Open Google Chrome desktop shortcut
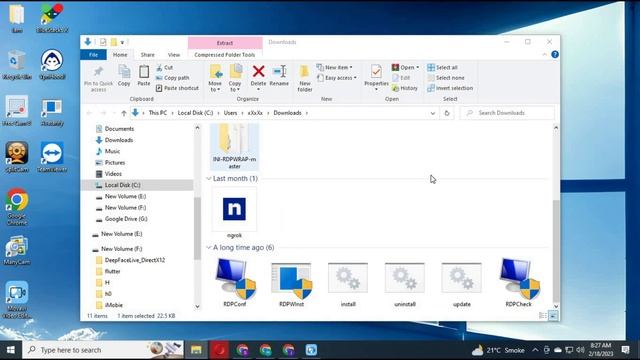Image resolution: width=640 pixels, height=360 pixels. pyautogui.click(x=17, y=207)
